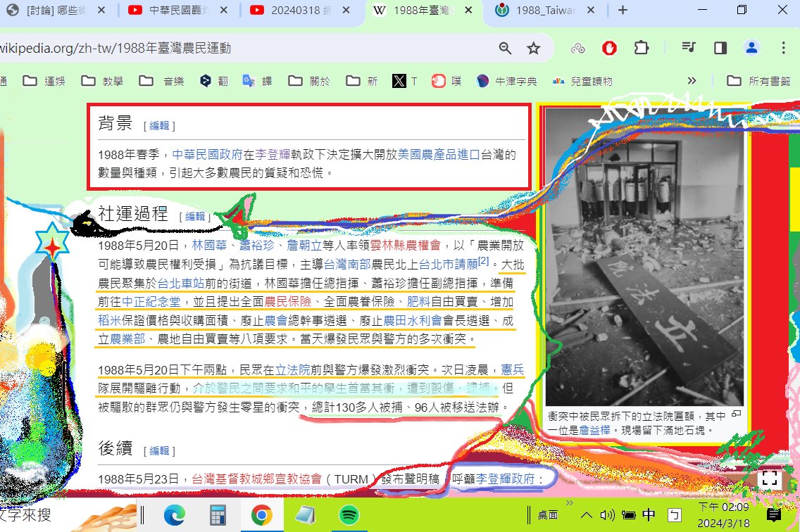Image resolution: width=800 pixels, height=532 pixels.
Task: Open a new tab with the plus button
Action: (623, 10)
